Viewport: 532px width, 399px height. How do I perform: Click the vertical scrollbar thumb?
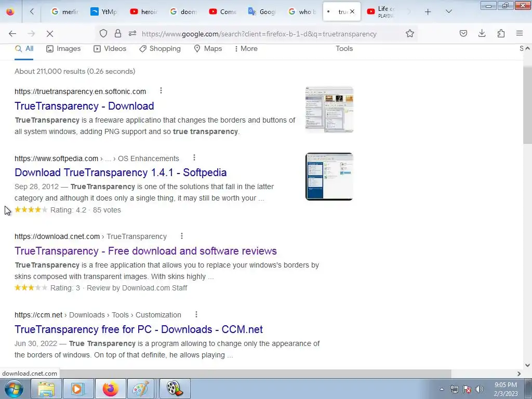pyautogui.click(x=527, y=105)
